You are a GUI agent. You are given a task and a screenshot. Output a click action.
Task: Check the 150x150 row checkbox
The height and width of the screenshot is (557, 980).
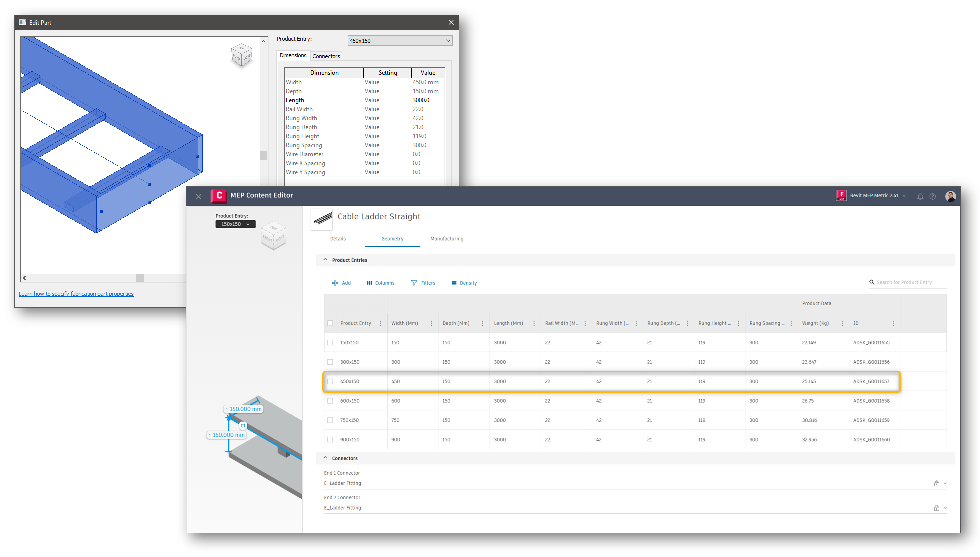pos(330,343)
